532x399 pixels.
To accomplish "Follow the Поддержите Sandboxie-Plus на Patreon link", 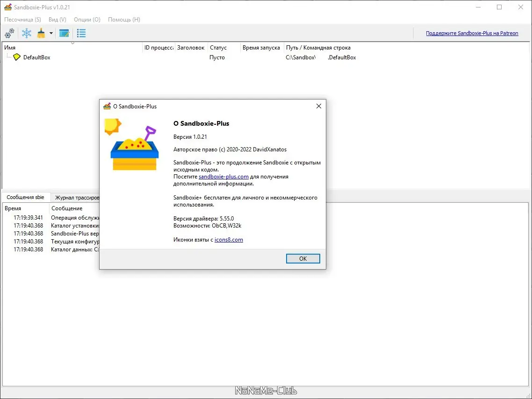I will click(472, 33).
